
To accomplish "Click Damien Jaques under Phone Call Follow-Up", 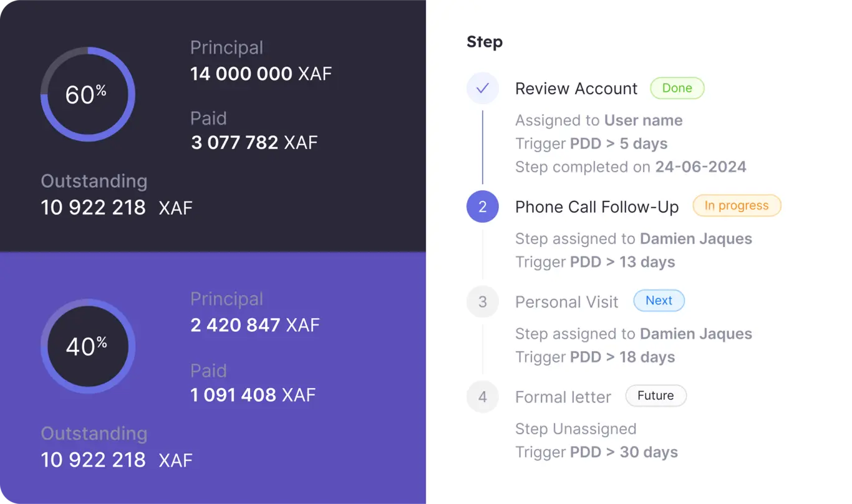I will point(695,239).
